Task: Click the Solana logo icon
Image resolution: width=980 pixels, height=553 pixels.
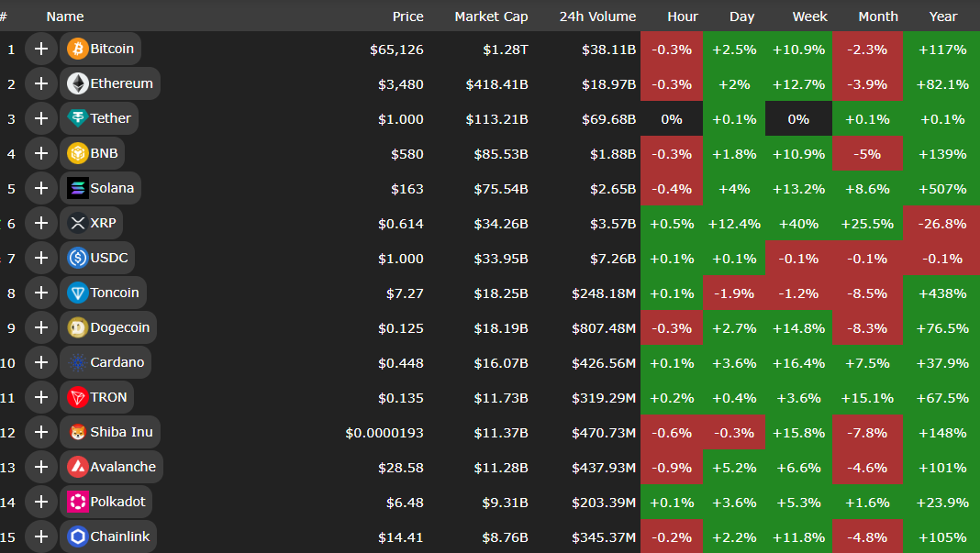Action: tap(77, 188)
